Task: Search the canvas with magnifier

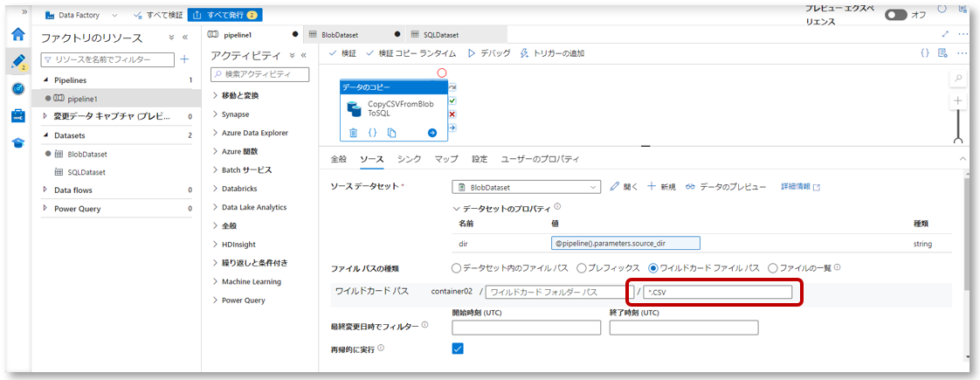Action: pos(958,78)
